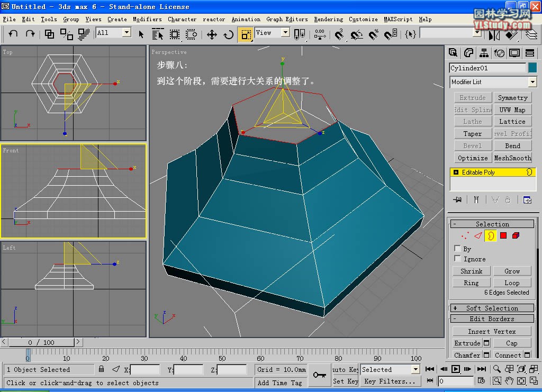Open the Display command panel tab
Viewport: 542px width, 392px height.
(514, 53)
